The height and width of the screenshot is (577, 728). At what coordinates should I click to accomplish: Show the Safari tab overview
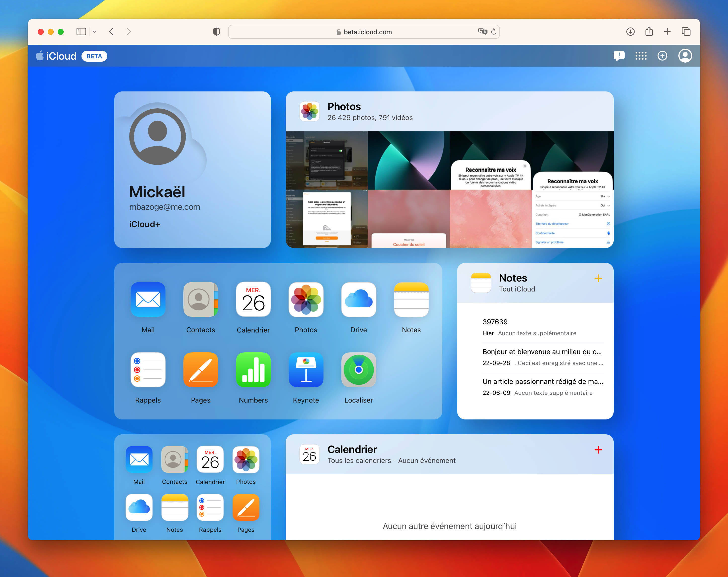point(686,32)
